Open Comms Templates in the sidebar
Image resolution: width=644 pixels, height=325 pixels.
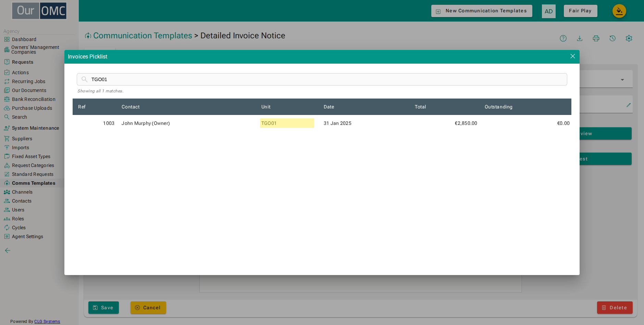click(x=34, y=183)
